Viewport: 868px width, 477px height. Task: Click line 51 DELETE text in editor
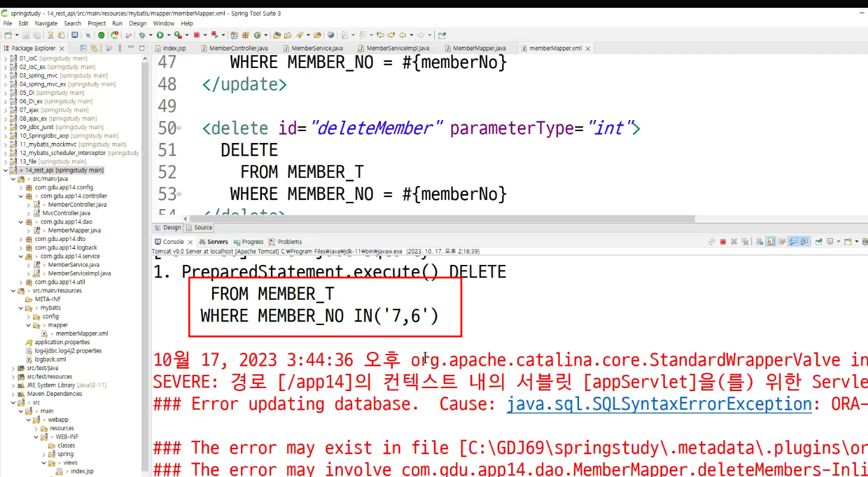[249, 150]
